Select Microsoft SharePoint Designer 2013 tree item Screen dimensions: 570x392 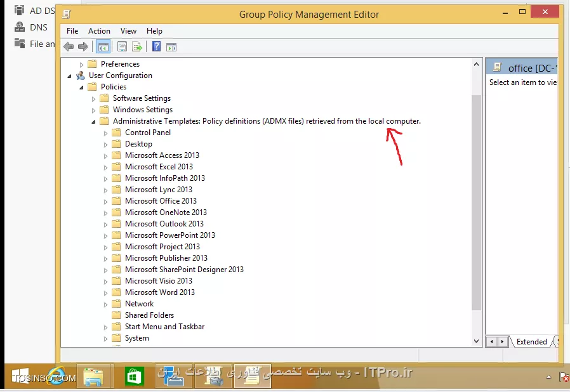click(184, 270)
